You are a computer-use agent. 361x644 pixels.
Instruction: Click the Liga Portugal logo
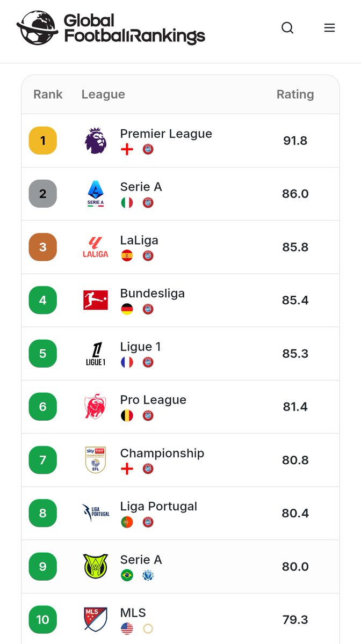pos(96,513)
